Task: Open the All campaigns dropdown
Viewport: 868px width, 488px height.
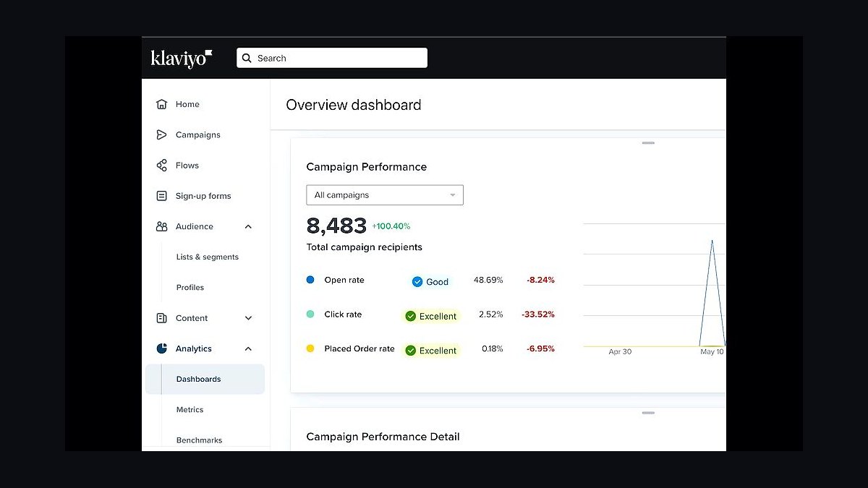Action: click(385, 195)
